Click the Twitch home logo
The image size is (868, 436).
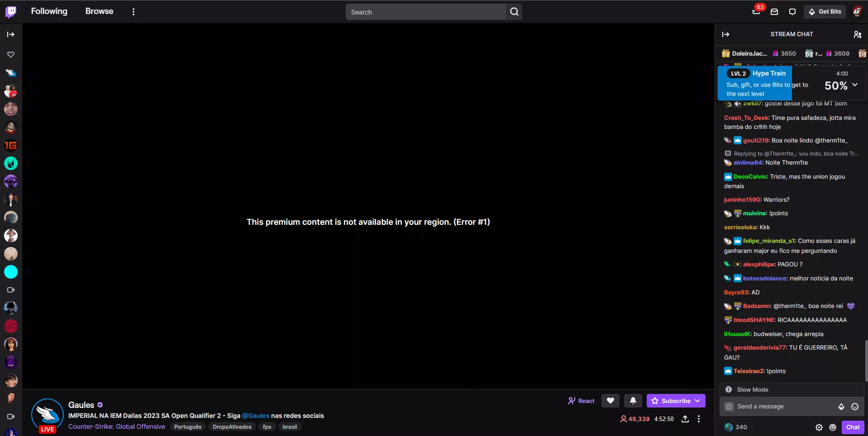coord(11,12)
